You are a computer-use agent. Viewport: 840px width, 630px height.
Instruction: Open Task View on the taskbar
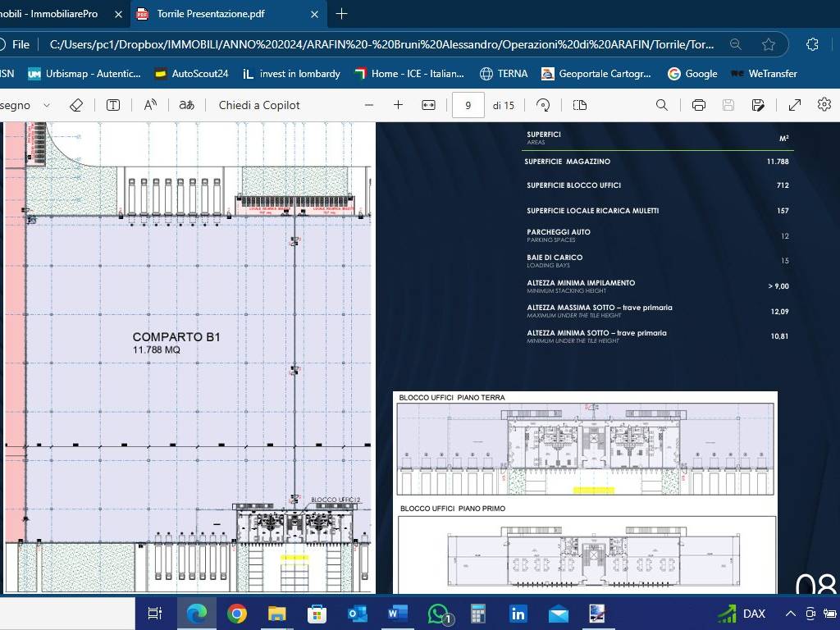click(155, 614)
